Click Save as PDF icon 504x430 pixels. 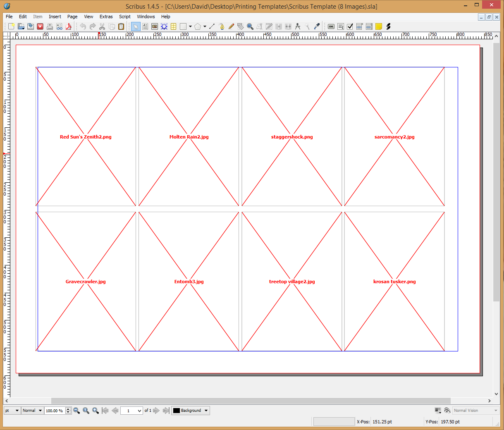[69, 26]
